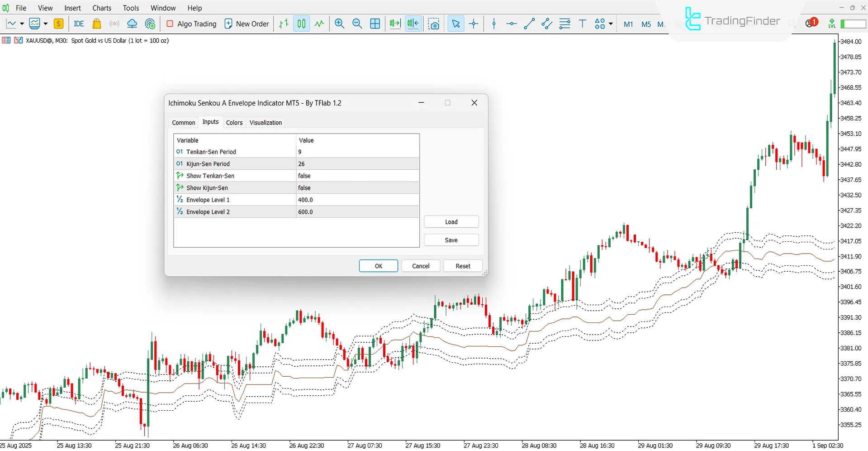Select the Zoom In tool
Image resolution: width=868 pixels, height=451 pixels.
[339, 24]
